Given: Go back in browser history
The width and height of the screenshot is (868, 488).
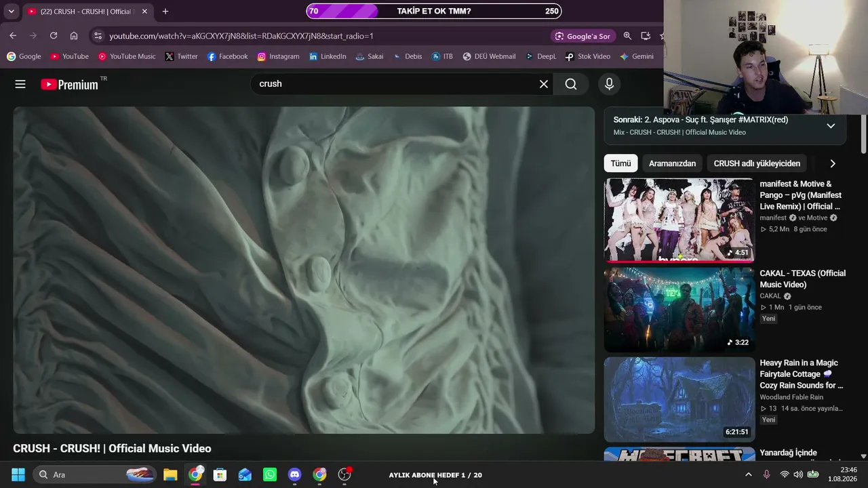Looking at the screenshot, I should 13,36.
